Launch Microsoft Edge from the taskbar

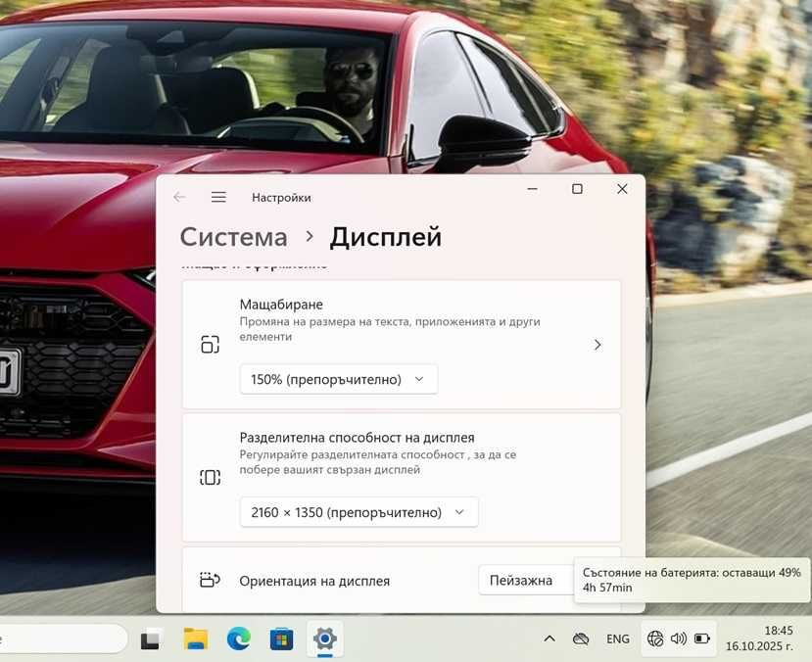point(239,639)
